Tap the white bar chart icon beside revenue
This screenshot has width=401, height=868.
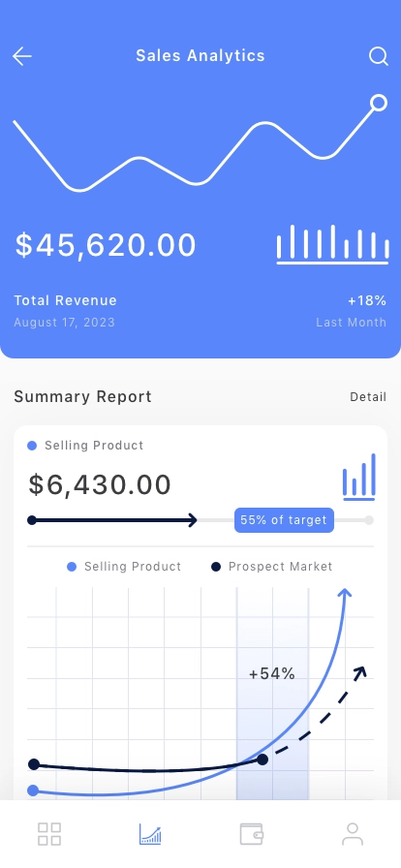333,244
